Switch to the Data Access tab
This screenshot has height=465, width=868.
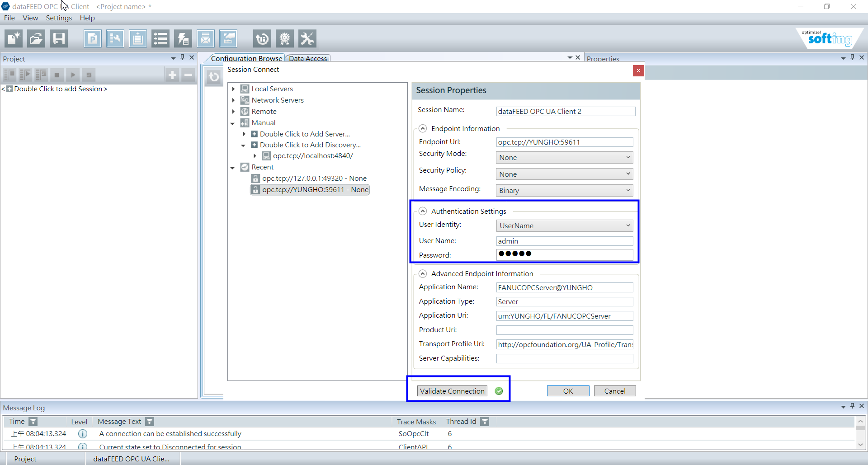pos(308,58)
